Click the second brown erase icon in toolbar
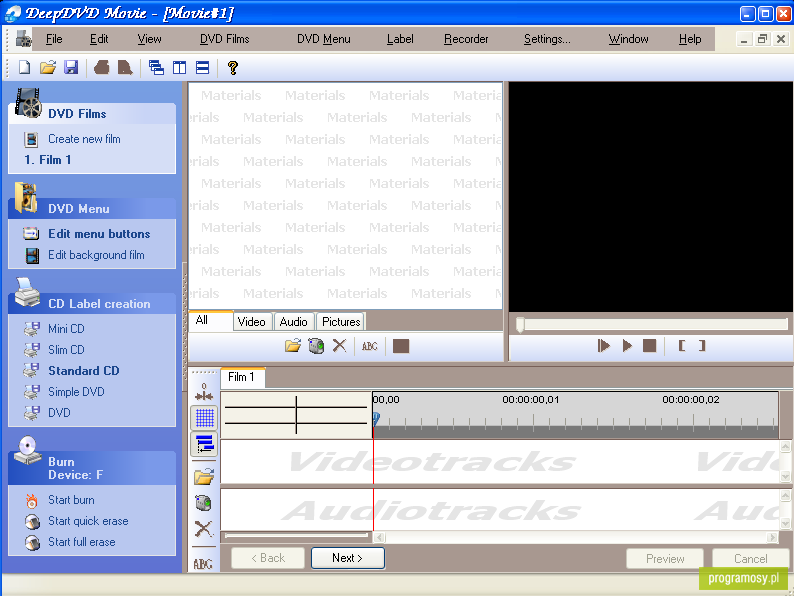 125,67
